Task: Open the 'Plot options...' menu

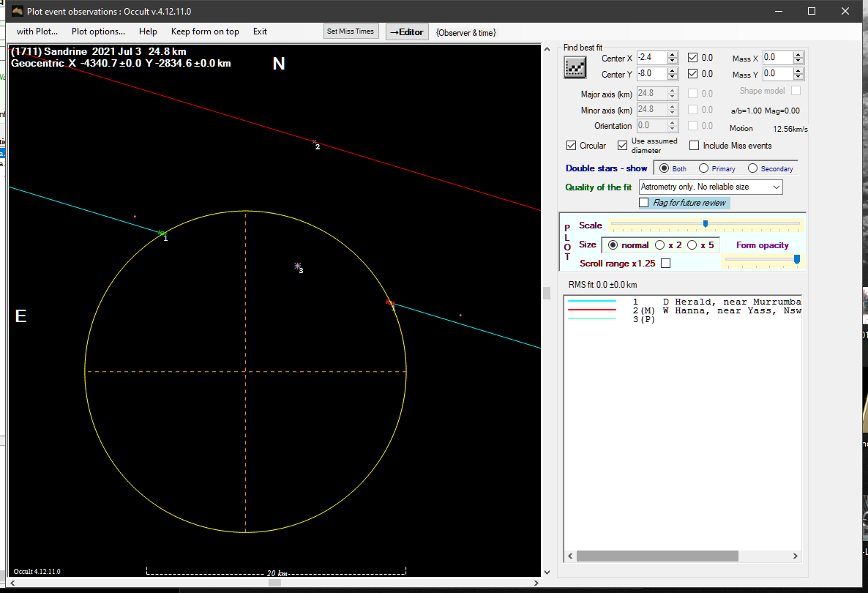Action: [98, 31]
